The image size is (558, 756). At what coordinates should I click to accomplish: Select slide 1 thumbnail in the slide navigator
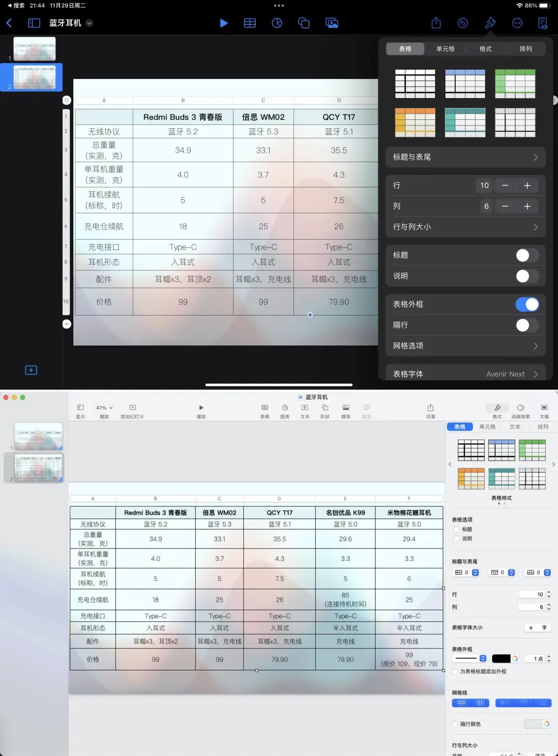(34, 48)
